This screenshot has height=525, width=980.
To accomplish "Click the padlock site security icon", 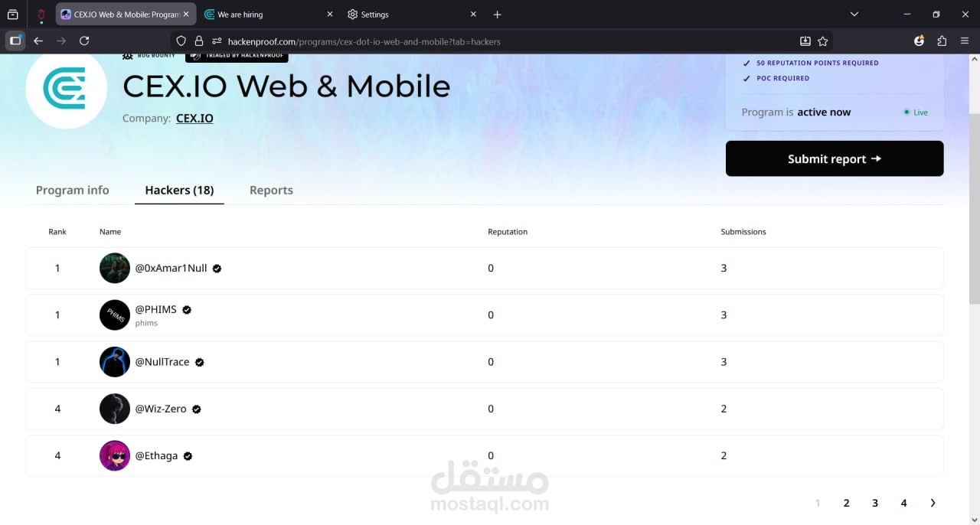I will (199, 41).
